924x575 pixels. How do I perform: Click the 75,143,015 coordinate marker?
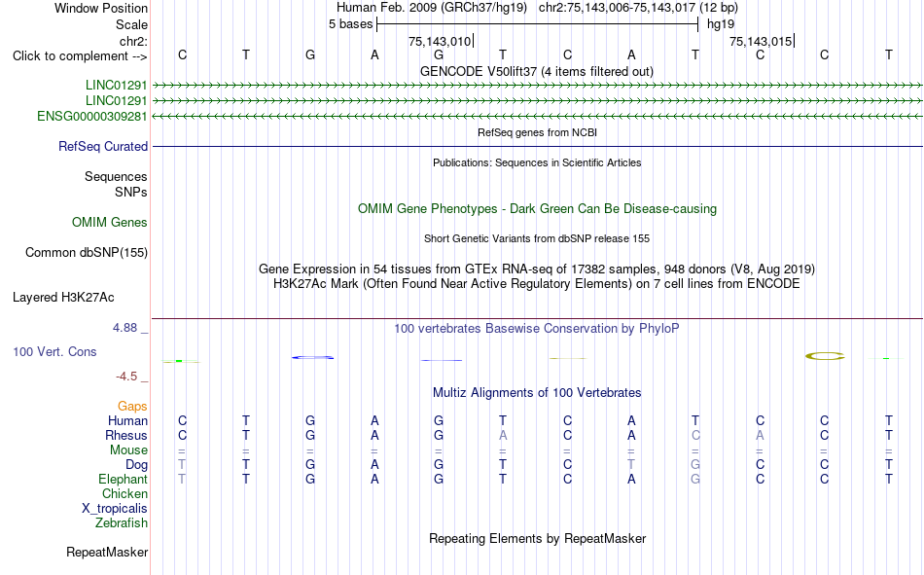click(761, 41)
